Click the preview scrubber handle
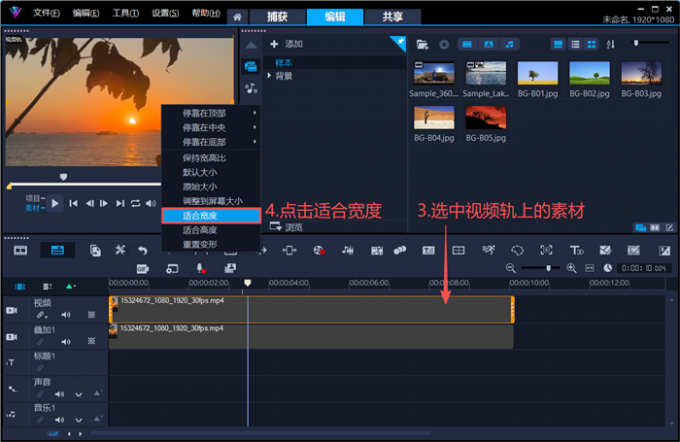Image resolution: width=680 pixels, height=442 pixels. click(63, 177)
